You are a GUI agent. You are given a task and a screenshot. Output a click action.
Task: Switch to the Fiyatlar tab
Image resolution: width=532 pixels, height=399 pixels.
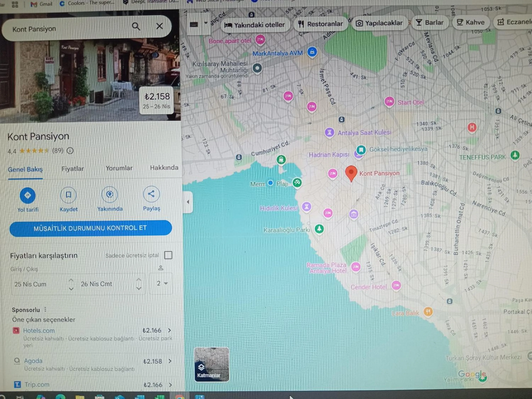pyautogui.click(x=73, y=169)
